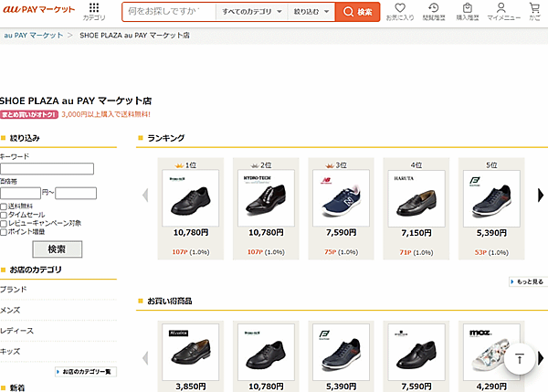Expand the 絞り込む dropdown
Image resolution: width=548 pixels, height=392 pixels.
point(311,12)
